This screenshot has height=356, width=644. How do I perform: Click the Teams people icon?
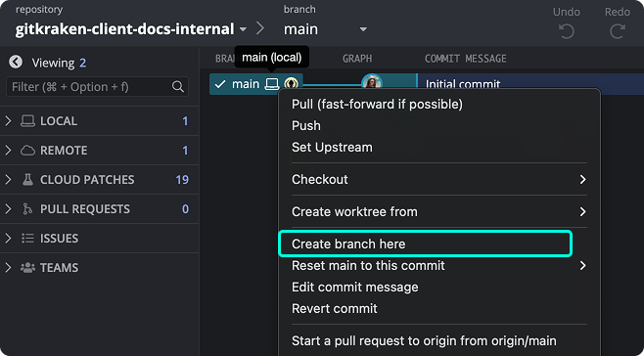click(x=27, y=268)
